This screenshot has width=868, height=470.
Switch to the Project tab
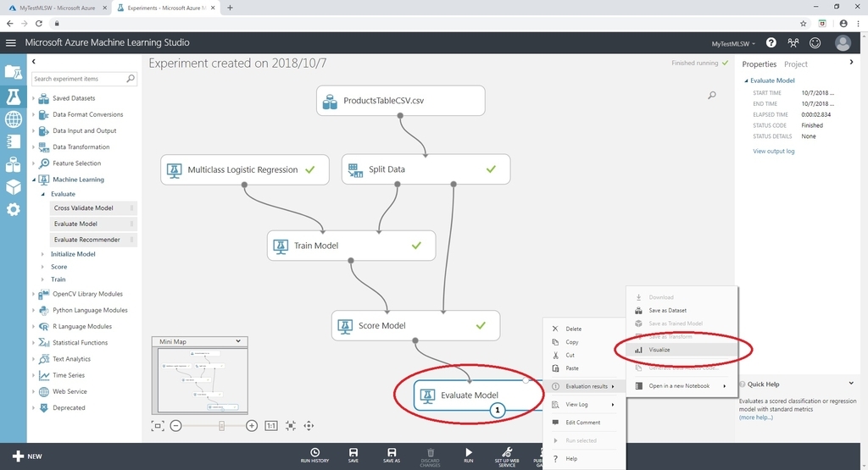click(795, 64)
